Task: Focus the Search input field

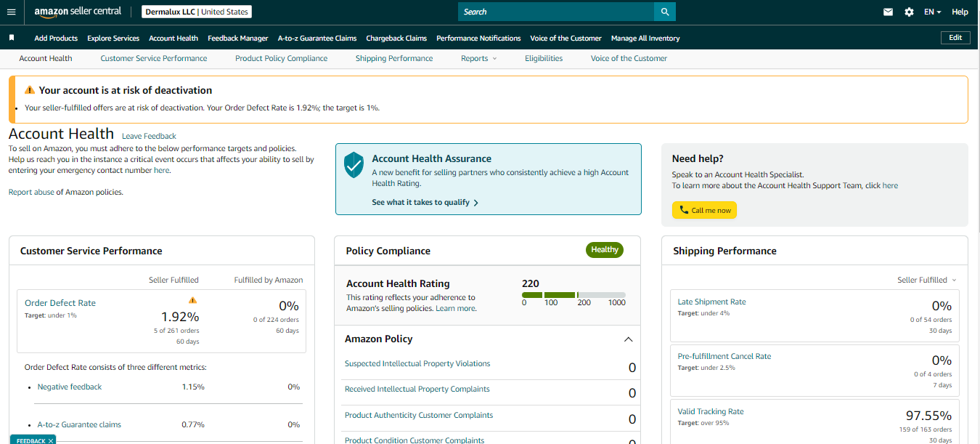Action: (x=556, y=12)
